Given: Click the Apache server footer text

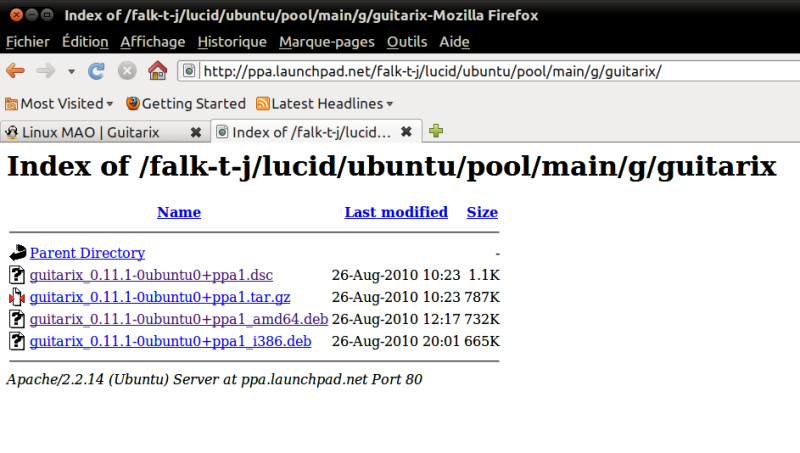Looking at the screenshot, I should [x=214, y=380].
